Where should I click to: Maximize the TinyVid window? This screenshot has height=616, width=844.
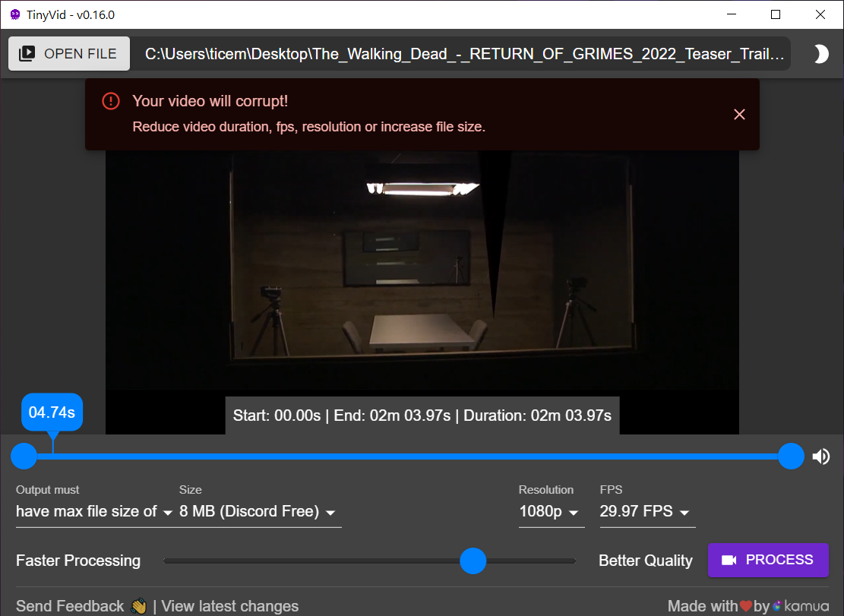click(776, 14)
